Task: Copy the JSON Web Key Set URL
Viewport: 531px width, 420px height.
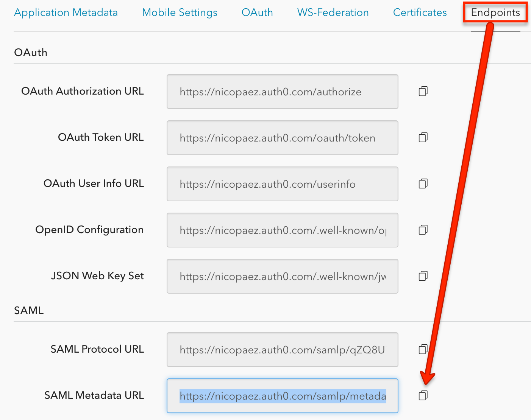Action: [423, 276]
